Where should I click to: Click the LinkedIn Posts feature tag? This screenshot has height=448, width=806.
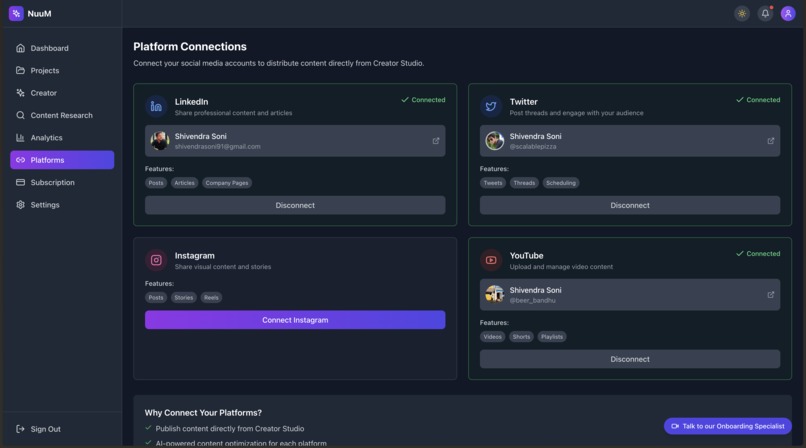[x=156, y=183]
